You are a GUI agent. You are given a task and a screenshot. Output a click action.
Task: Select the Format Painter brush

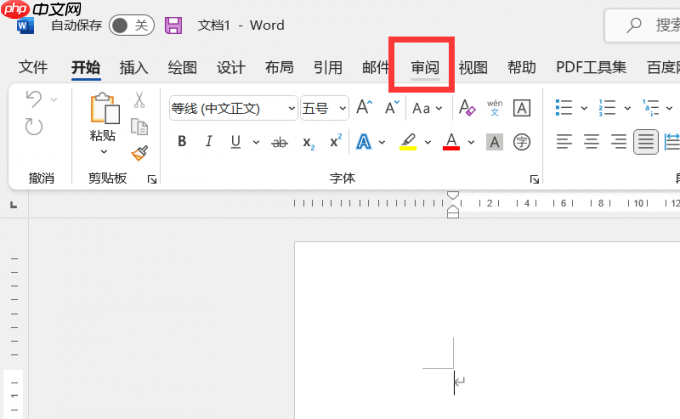(x=140, y=153)
